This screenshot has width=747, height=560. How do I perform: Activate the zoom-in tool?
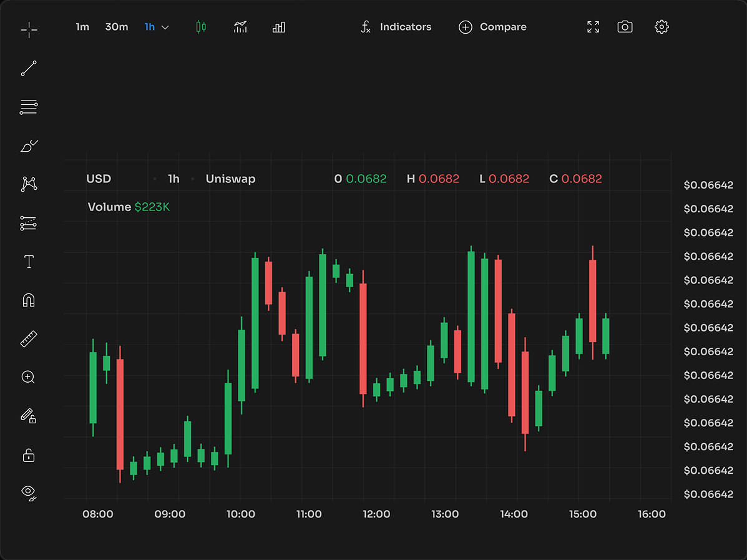tap(29, 377)
